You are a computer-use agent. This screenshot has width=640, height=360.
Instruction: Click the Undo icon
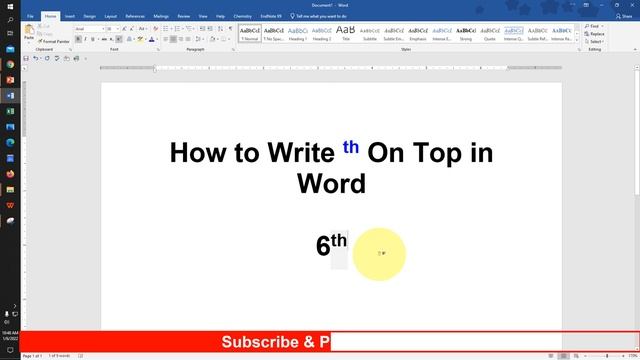[36, 58]
